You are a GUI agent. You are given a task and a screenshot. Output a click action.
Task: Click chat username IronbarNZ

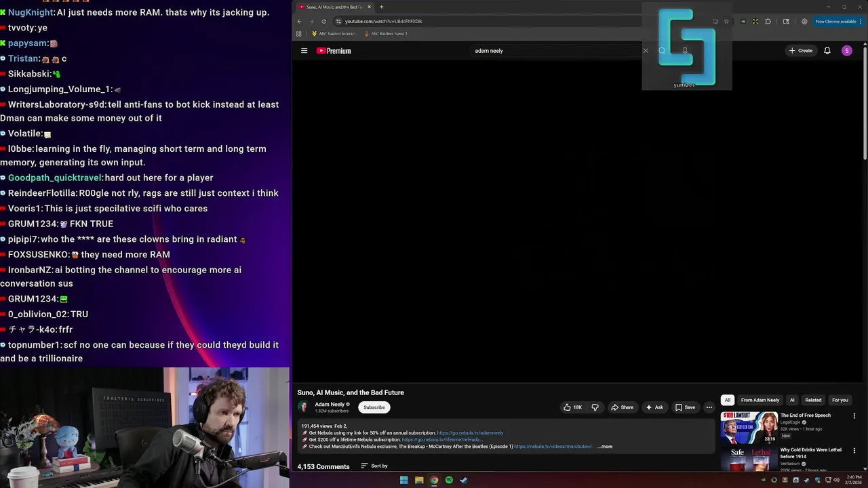(x=30, y=270)
